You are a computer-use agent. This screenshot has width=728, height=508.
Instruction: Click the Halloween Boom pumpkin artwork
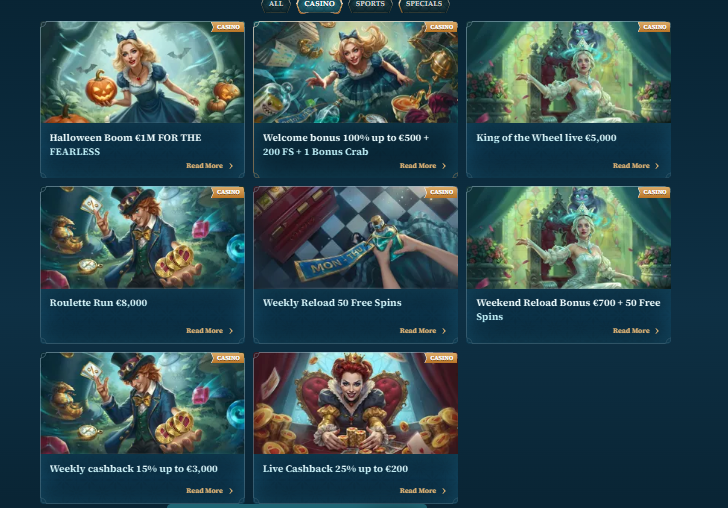pyautogui.click(x=143, y=72)
